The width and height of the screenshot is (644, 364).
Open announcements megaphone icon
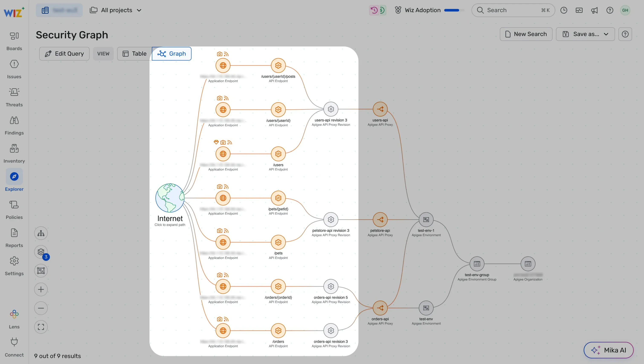[595, 10]
